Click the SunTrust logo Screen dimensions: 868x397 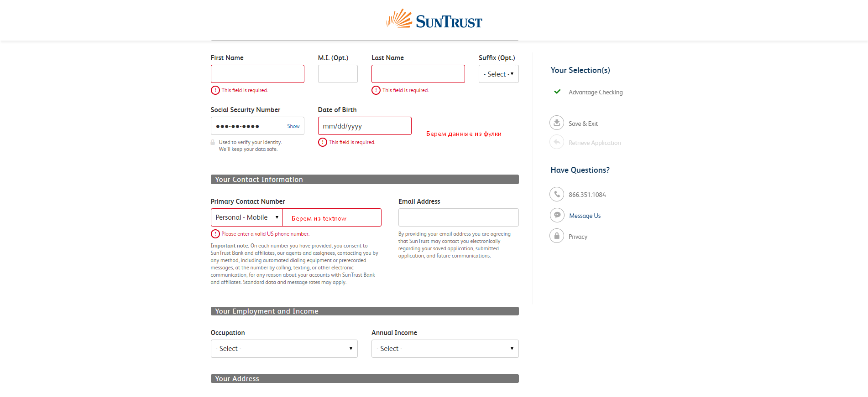(434, 19)
